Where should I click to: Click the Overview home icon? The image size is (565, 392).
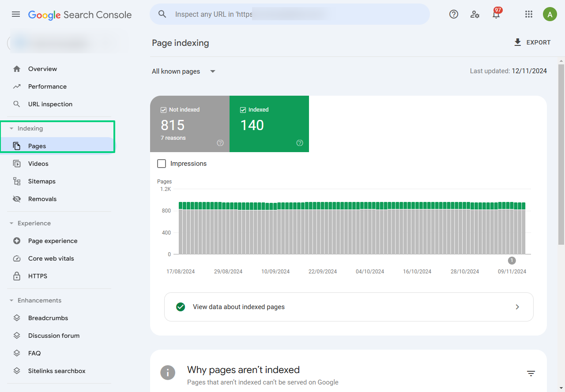click(x=17, y=69)
